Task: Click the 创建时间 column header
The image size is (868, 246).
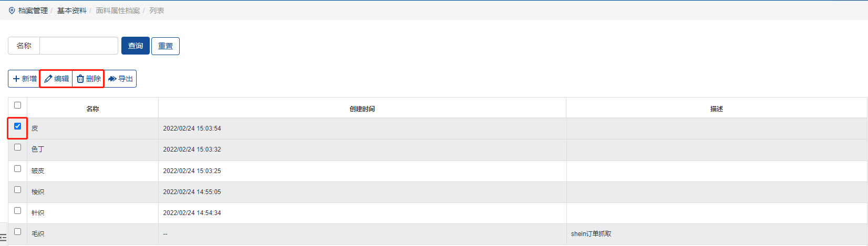Action: click(362, 109)
